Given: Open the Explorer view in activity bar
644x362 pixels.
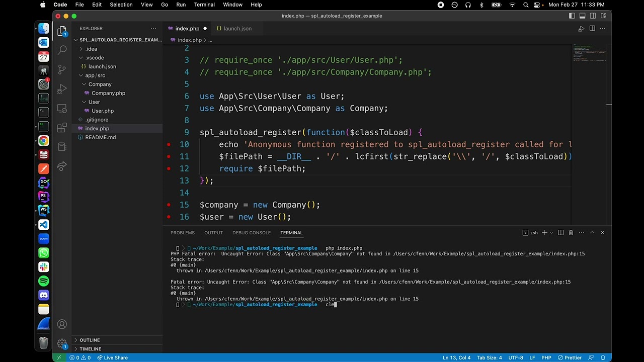Looking at the screenshot, I should coord(62,31).
